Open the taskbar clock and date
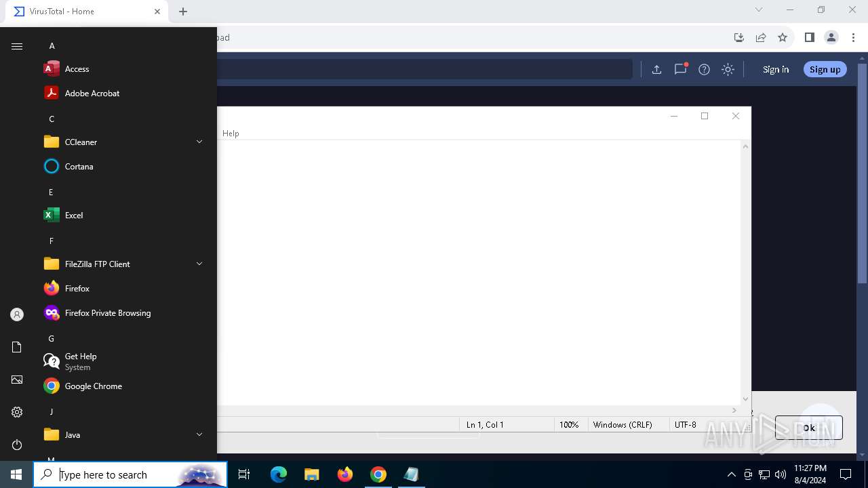868x488 pixels. [x=810, y=474]
